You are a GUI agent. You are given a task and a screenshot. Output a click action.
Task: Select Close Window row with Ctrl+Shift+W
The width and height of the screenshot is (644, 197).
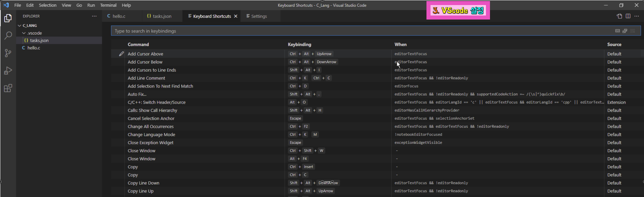pos(377,151)
